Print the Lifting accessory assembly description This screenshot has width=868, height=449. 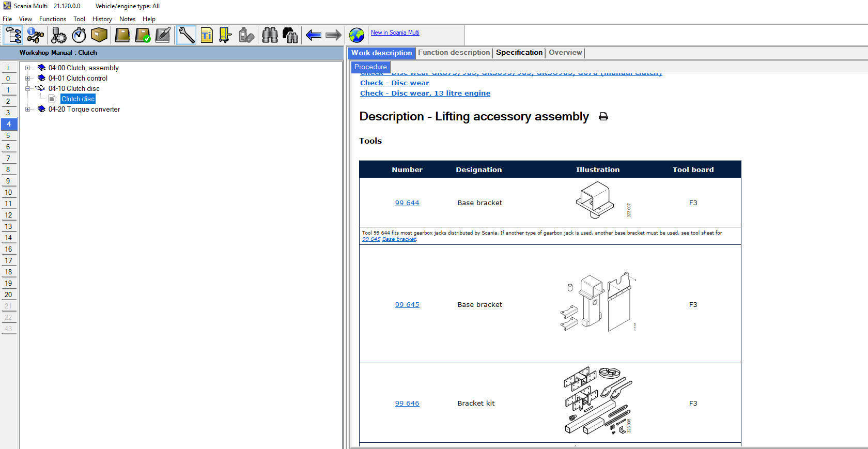coord(603,117)
